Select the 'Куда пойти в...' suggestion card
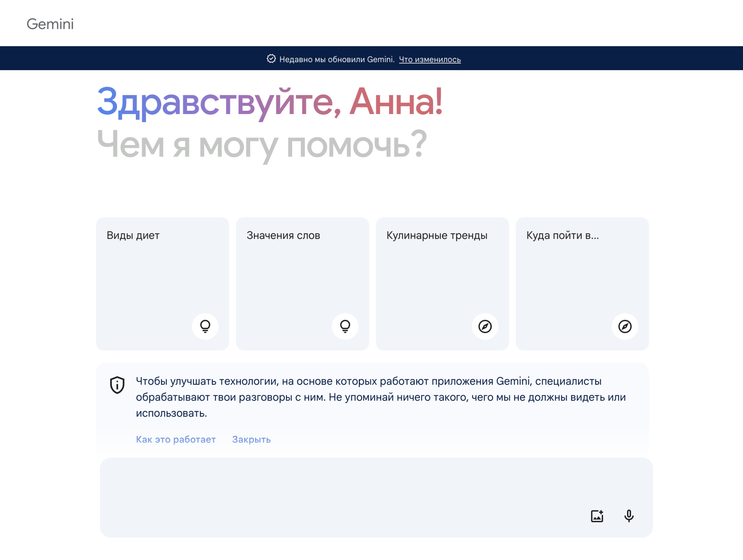 click(x=582, y=284)
